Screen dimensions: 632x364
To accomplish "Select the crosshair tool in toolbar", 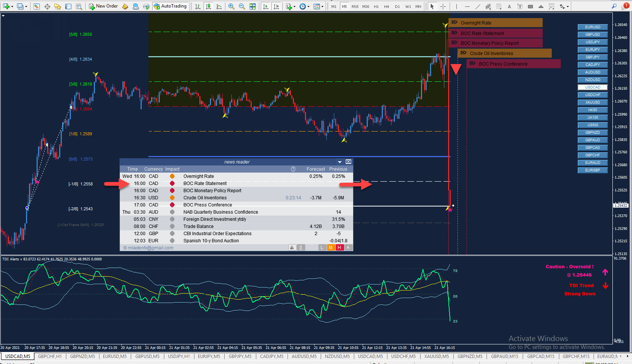I will (x=443, y=6).
